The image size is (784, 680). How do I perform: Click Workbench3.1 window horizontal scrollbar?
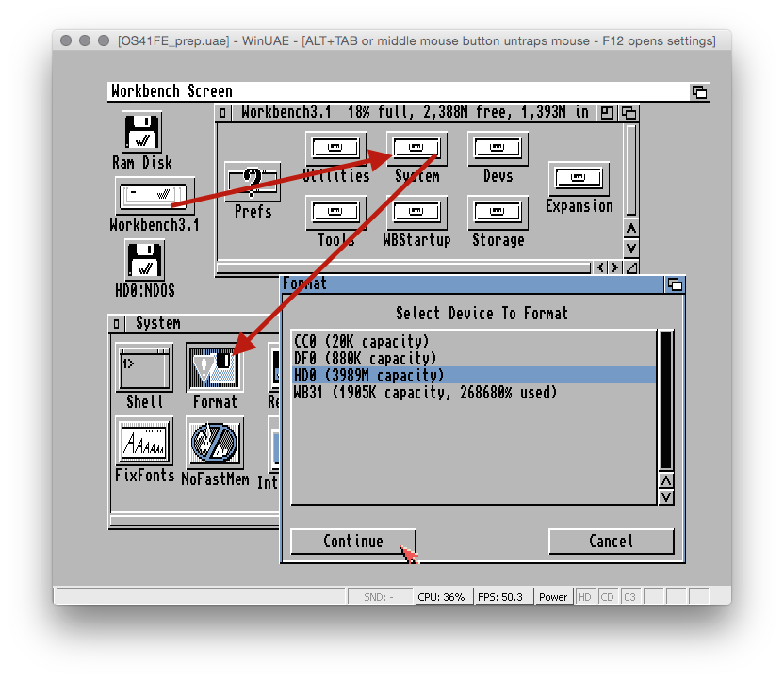pyautogui.click(x=404, y=267)
